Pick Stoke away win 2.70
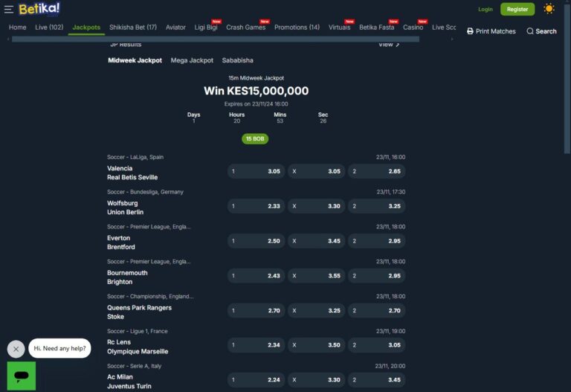 (376, 311)
